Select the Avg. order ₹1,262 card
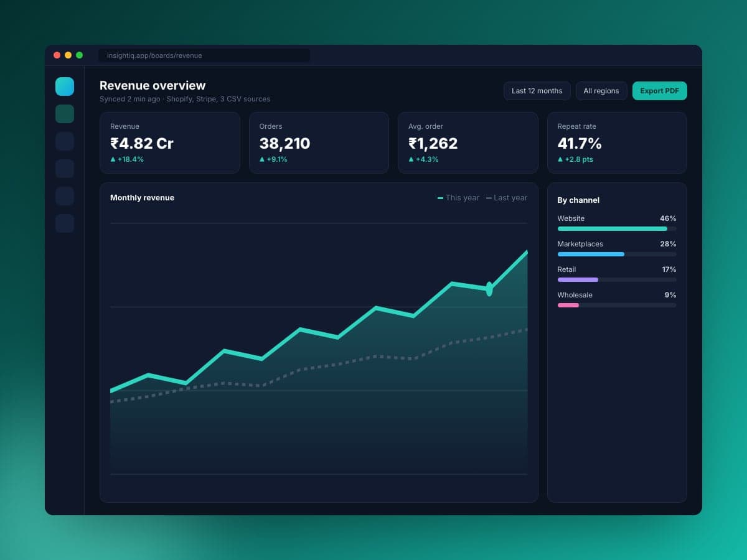 [x=468, y=142]
